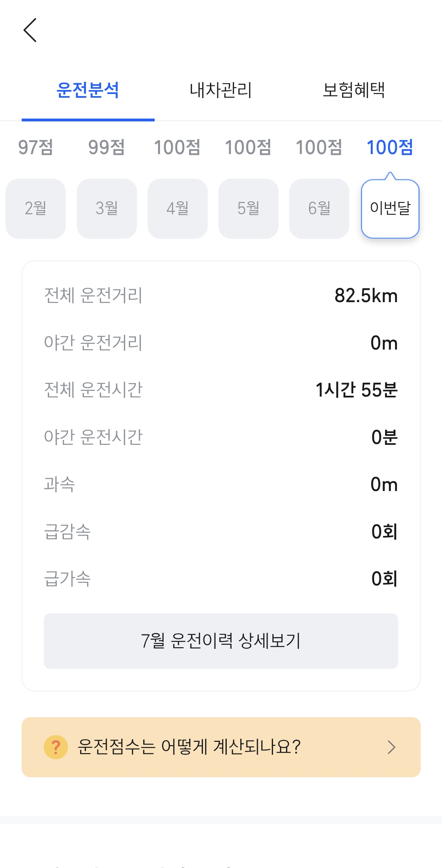442x868 pixels.
Task: Open the 내차관리 tab
Action: click(221, 90)
